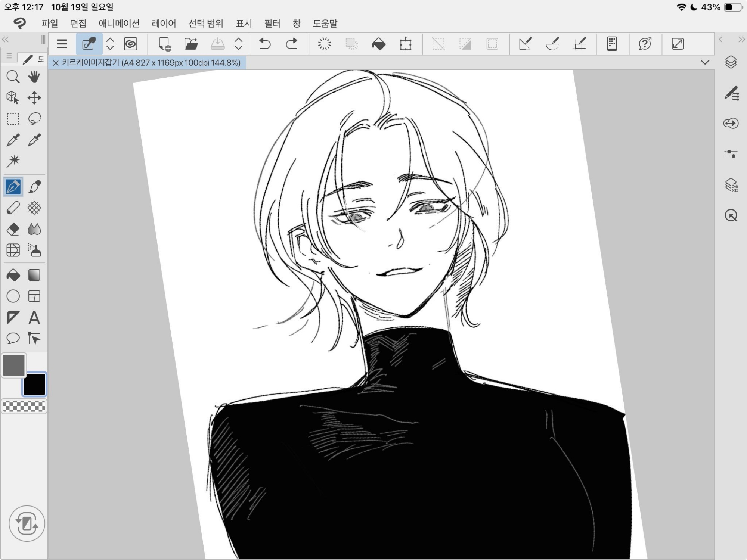The height and width of the screenshot is (560, 747).
Task: Expand the canvas tab list chevron
Action: tap(705, 62)
